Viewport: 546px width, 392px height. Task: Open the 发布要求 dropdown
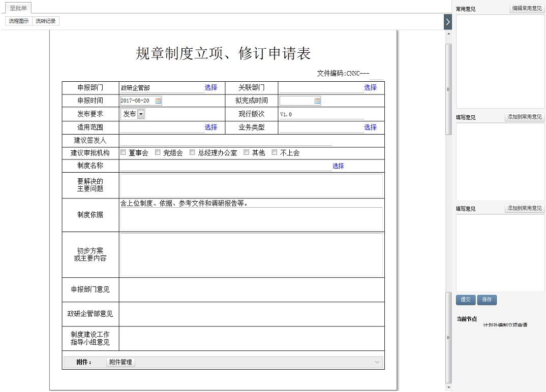(x=141, y=114)
